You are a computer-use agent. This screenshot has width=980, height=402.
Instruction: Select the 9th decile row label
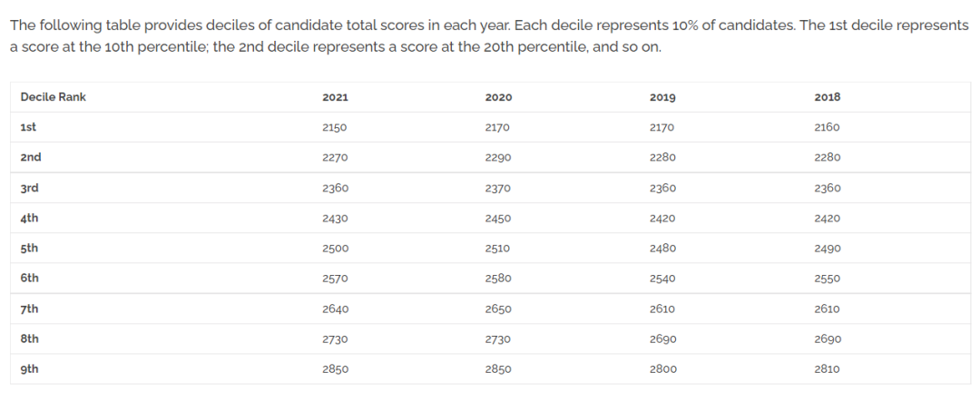point(29,368)
